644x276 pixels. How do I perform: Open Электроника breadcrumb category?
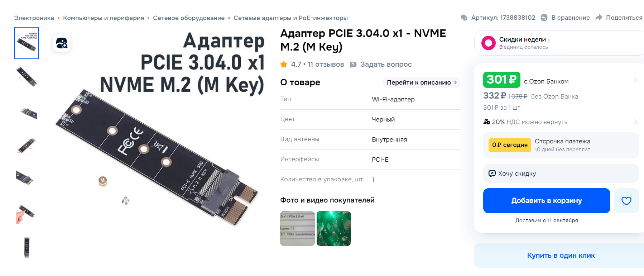[x=34, y=18]
